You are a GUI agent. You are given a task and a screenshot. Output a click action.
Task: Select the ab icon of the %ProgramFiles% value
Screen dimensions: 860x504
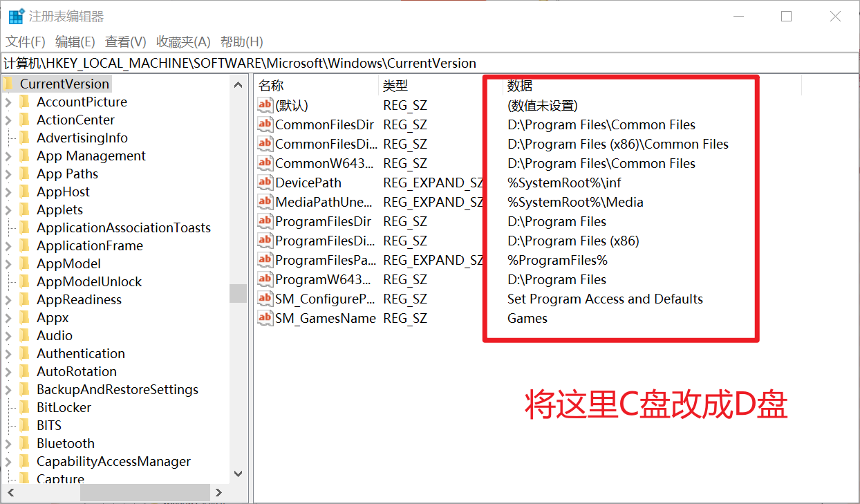coord(265,260)
